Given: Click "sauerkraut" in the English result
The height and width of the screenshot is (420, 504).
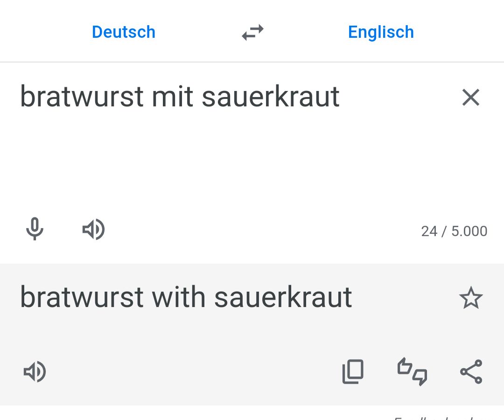Looking at the screenshot, I should coord(283,297).
